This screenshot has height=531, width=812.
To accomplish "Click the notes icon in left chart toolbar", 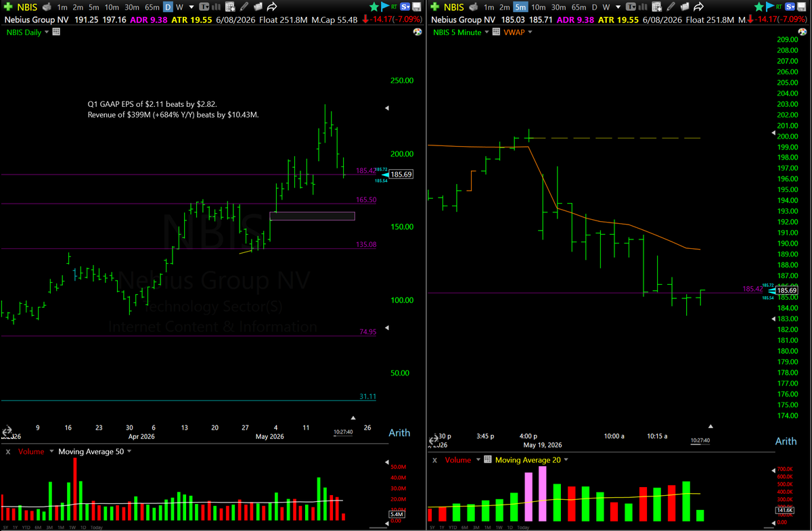I will coord(258,6).
